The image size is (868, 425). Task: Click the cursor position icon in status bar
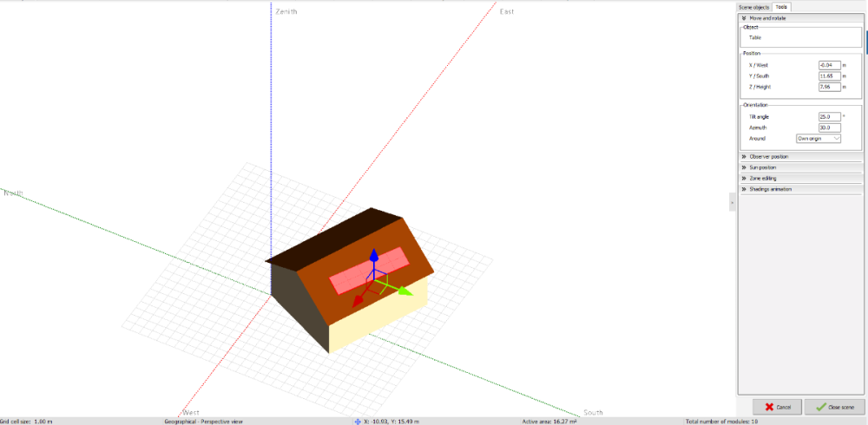point(357,421)
